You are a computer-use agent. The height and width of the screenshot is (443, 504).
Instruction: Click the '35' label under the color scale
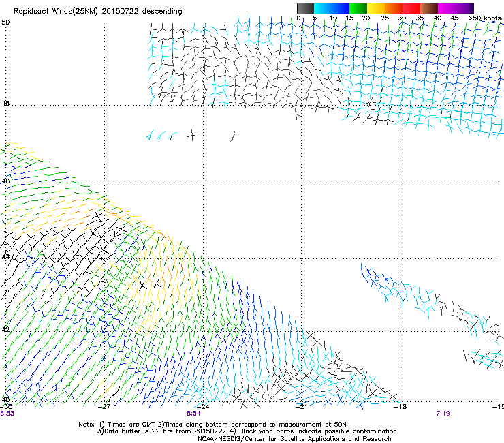click(420, 18)
